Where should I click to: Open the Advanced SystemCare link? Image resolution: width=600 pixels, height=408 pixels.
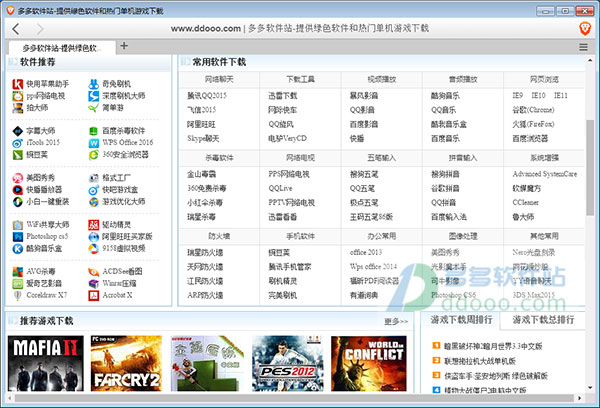pos(545,174)
